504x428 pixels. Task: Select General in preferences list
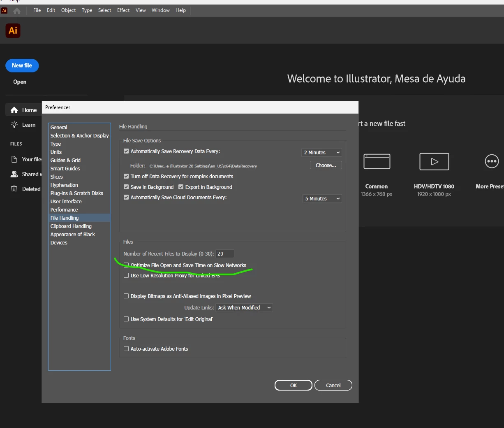[79, 127]
